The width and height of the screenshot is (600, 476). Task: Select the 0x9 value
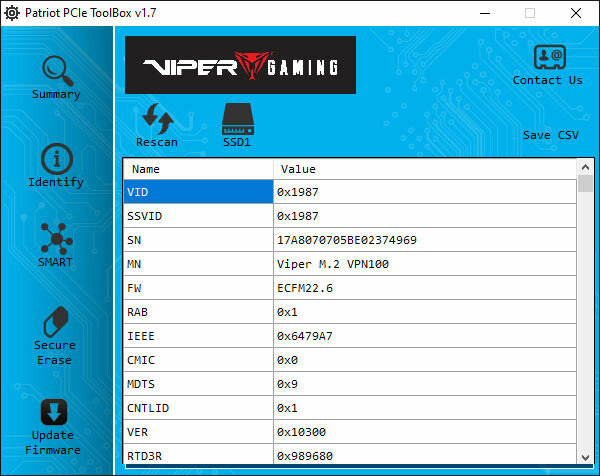(425, 384)
